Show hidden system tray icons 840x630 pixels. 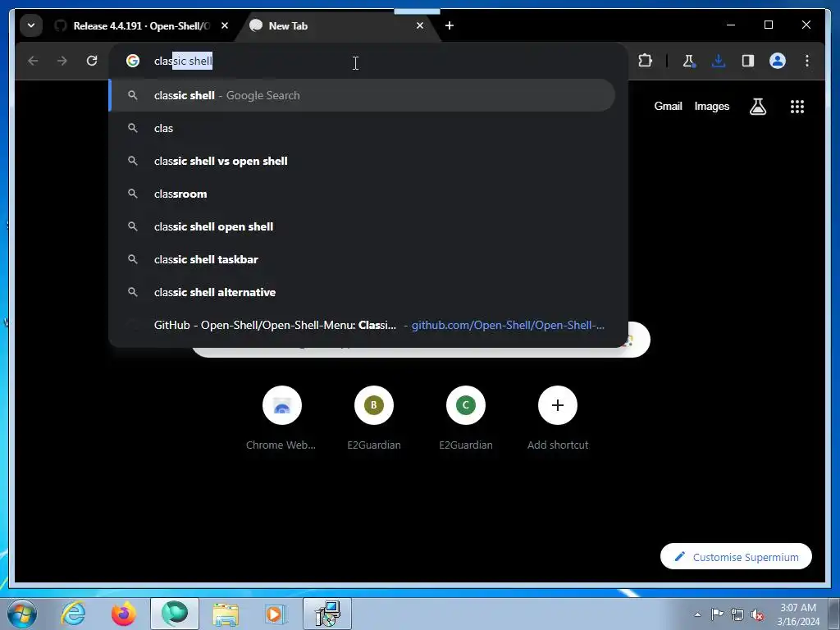click(x=697, y=614)
